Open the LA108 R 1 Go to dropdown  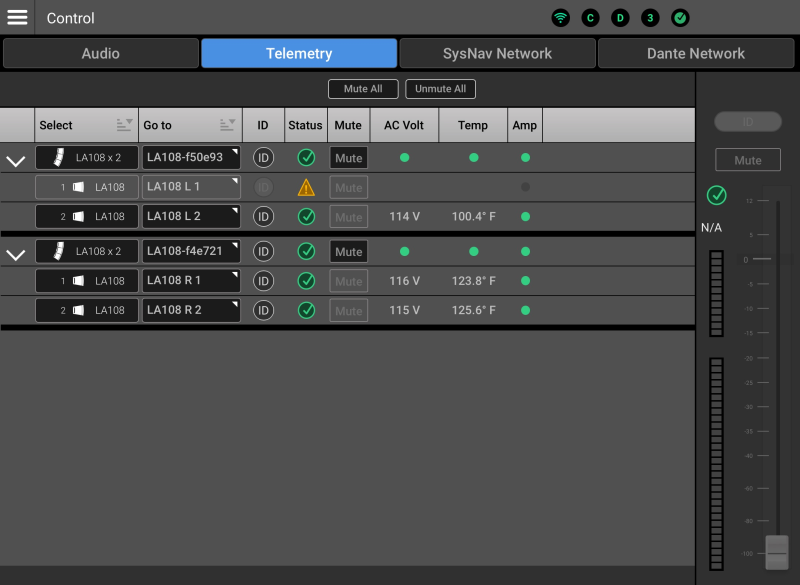click(x=191, y=281)
